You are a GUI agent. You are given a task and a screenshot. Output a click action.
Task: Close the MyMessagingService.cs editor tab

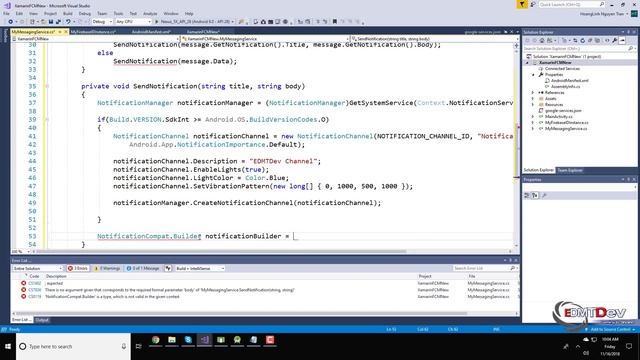coord(66,32)
